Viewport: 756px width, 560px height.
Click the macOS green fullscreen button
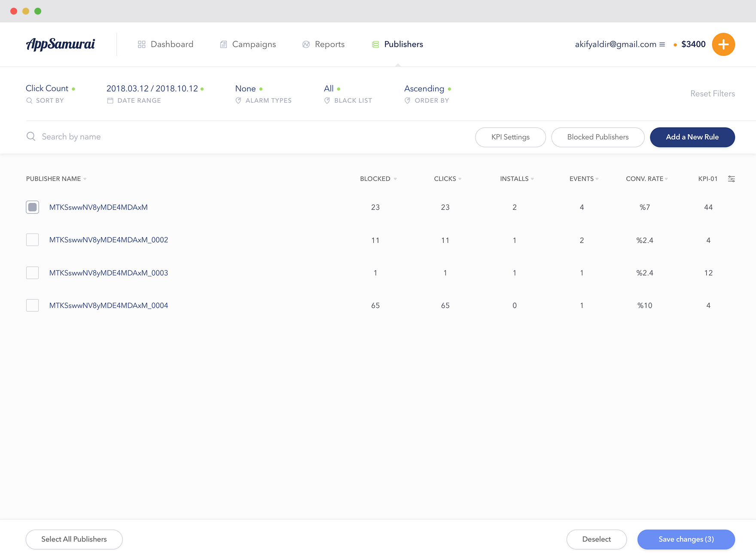(38, 11)
